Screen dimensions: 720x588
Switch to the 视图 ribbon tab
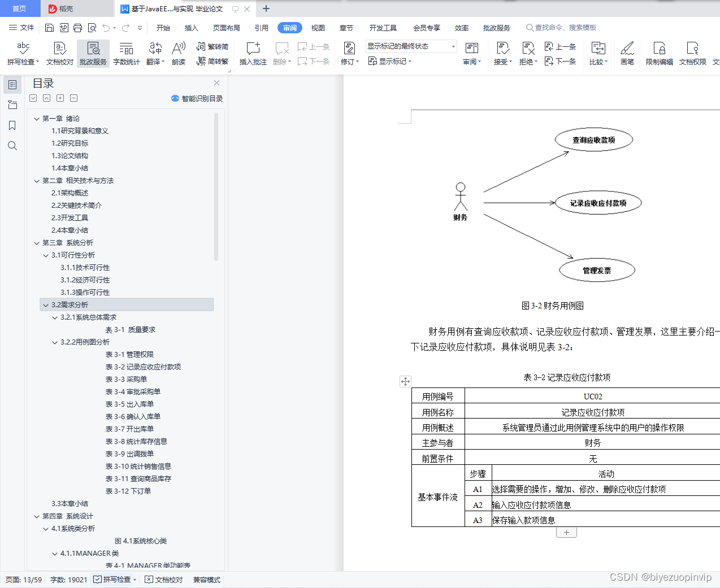[x=318, y=27]
